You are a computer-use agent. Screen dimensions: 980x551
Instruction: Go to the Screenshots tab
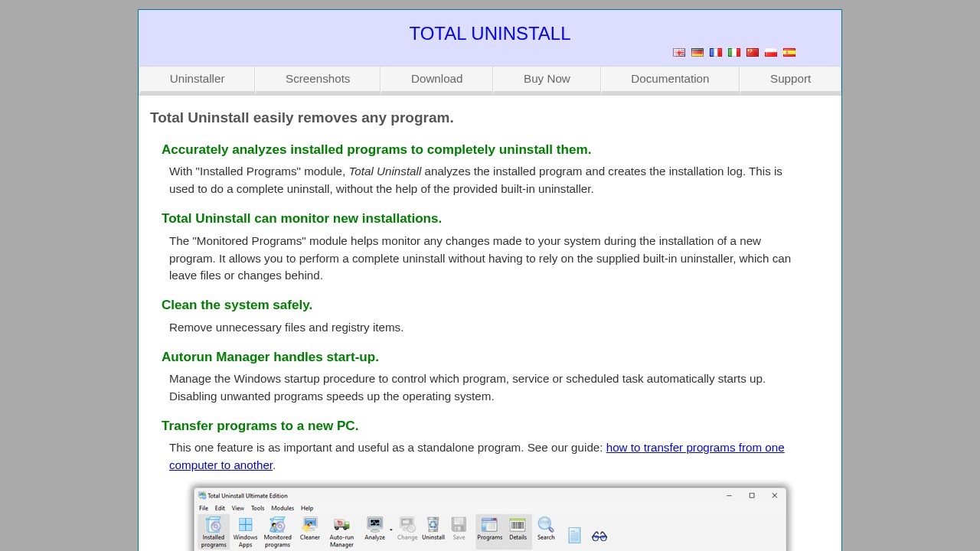click(318, 80)
